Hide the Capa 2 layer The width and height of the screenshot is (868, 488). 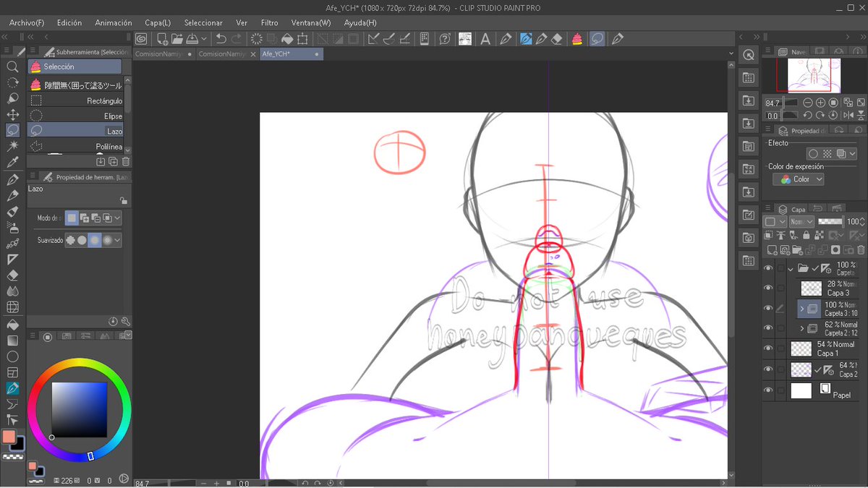click(x=768, y=369)
